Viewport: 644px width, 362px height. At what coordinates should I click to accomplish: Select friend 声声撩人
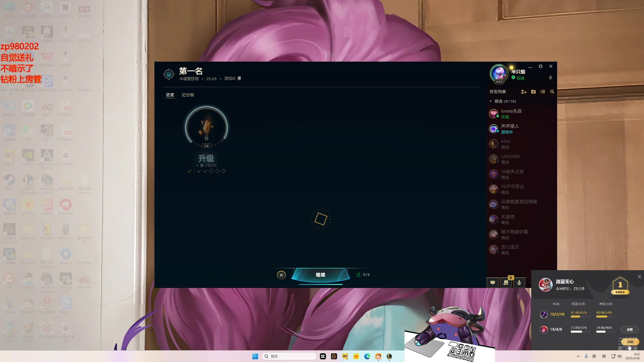click(522, 129)
